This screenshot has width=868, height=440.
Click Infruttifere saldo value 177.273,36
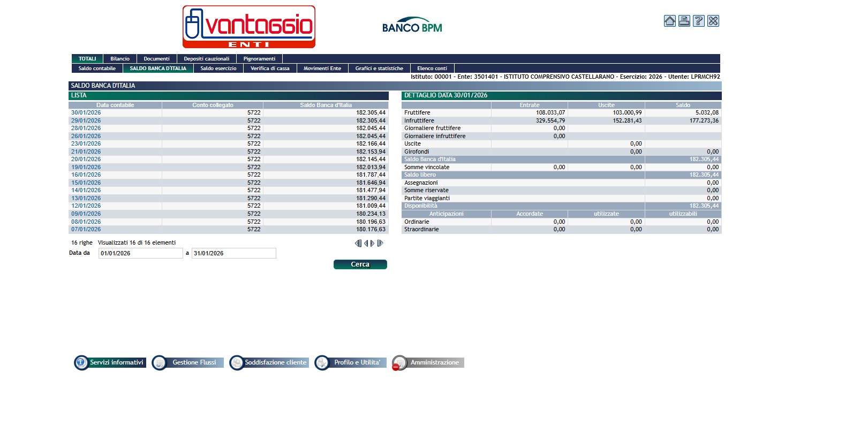pos(704,120)
